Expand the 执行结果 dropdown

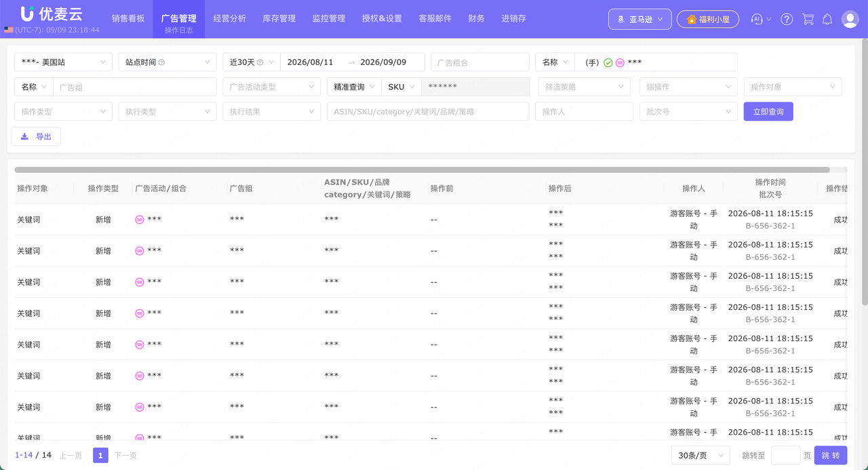point(271,111)
